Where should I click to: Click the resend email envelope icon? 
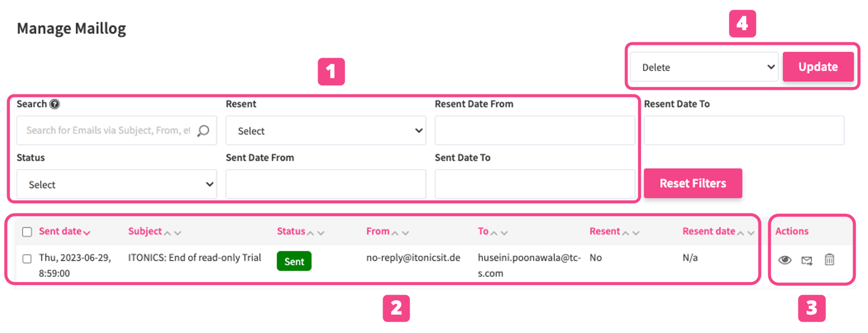coord(807,261)
